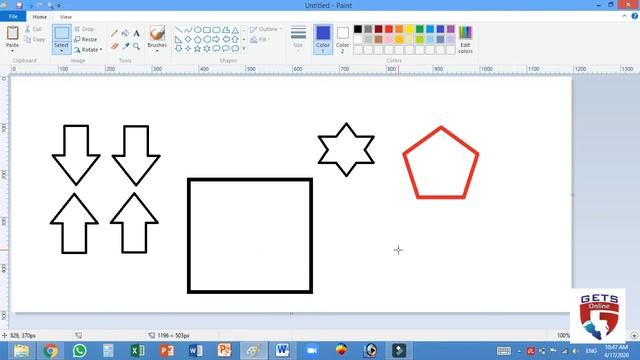
Task: Pick the Left arrow shape
Action: [226, 40]
